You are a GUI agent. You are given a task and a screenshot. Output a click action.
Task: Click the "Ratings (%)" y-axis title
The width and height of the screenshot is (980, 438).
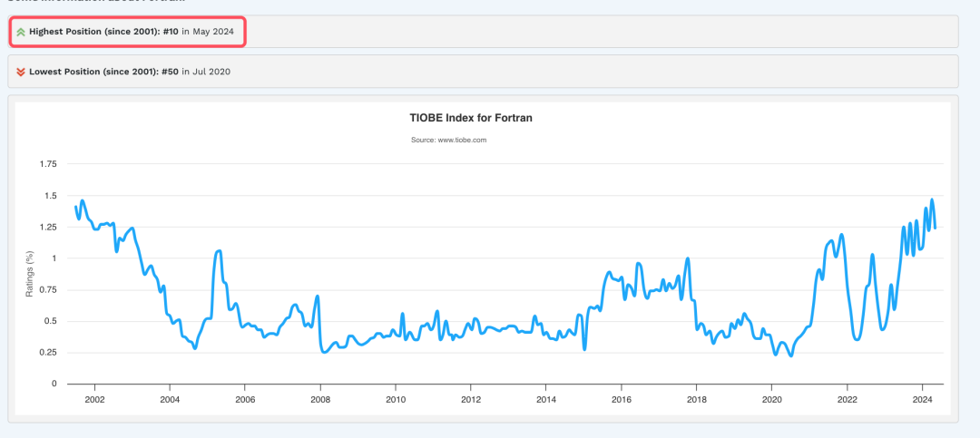tap(29, 274)
